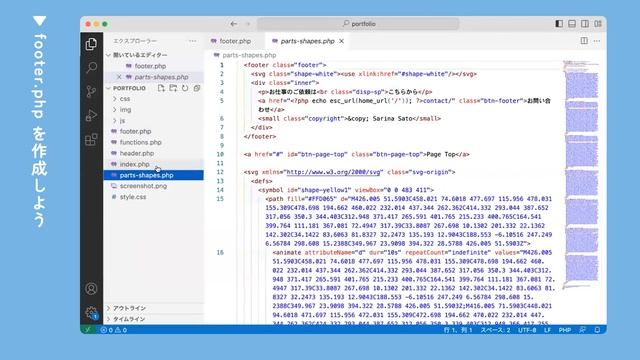
Task: Open the Extensions view
Action: tap(91, 140)
